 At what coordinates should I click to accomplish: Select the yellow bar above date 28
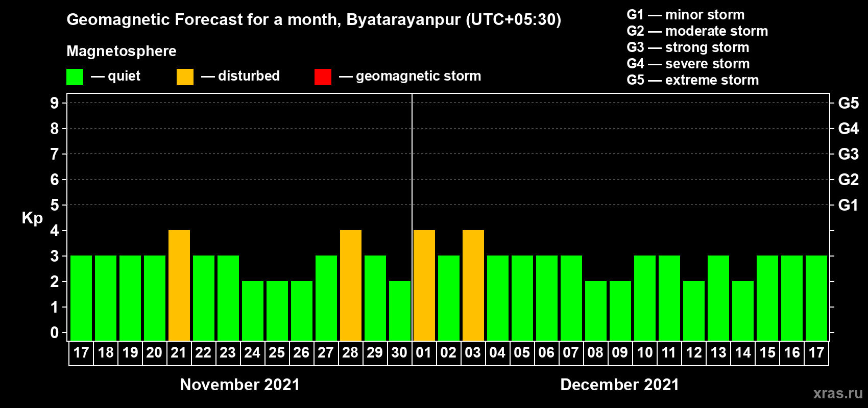(351, 285)
